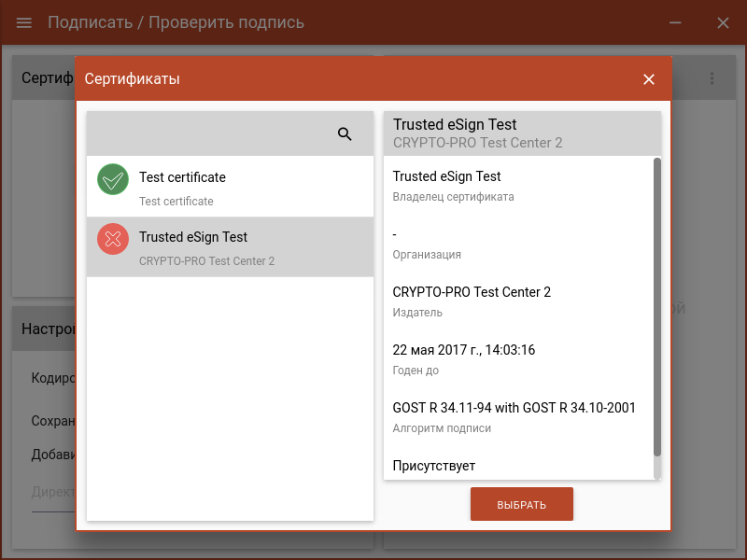The width and height of the screenshot is (747, 560).
Task: Click the Trusted eSign Test details header
Action: pos(521,132)
